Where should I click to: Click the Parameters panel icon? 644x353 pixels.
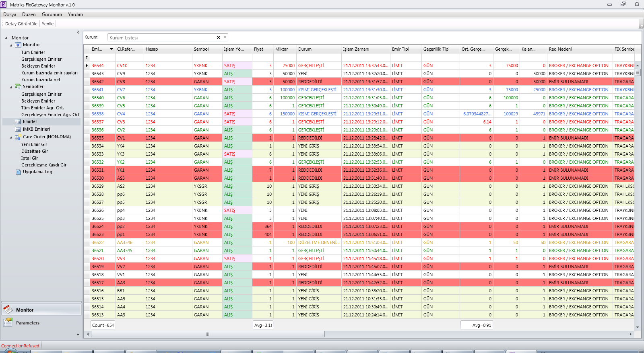(x=8, y=322)
